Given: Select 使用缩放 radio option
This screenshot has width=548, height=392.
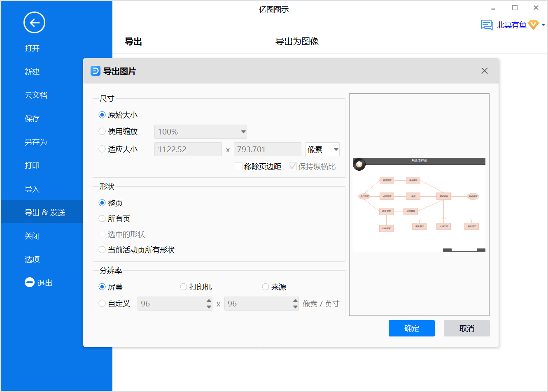Looking at the screenshot, I should coord(102,131).
